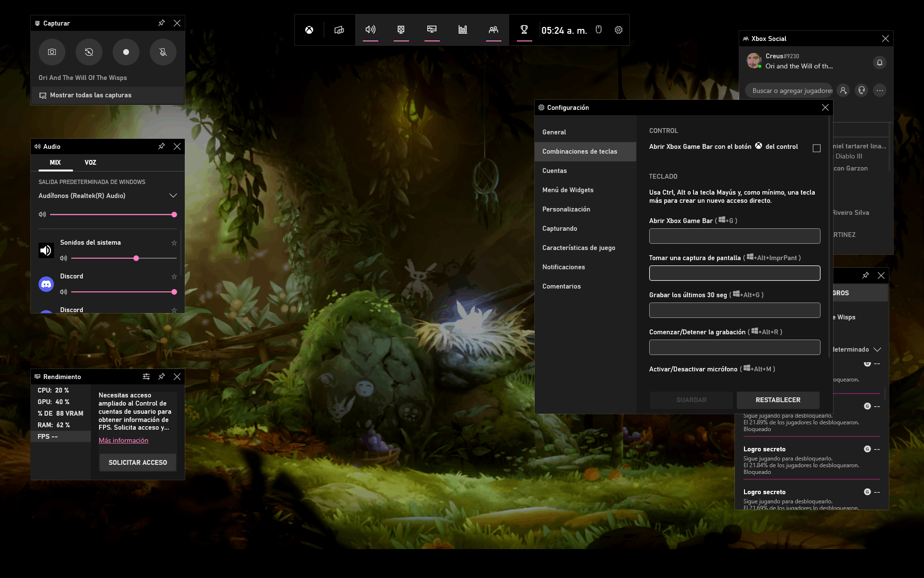Click Mostrar todas las capturas button

point(108,95)
